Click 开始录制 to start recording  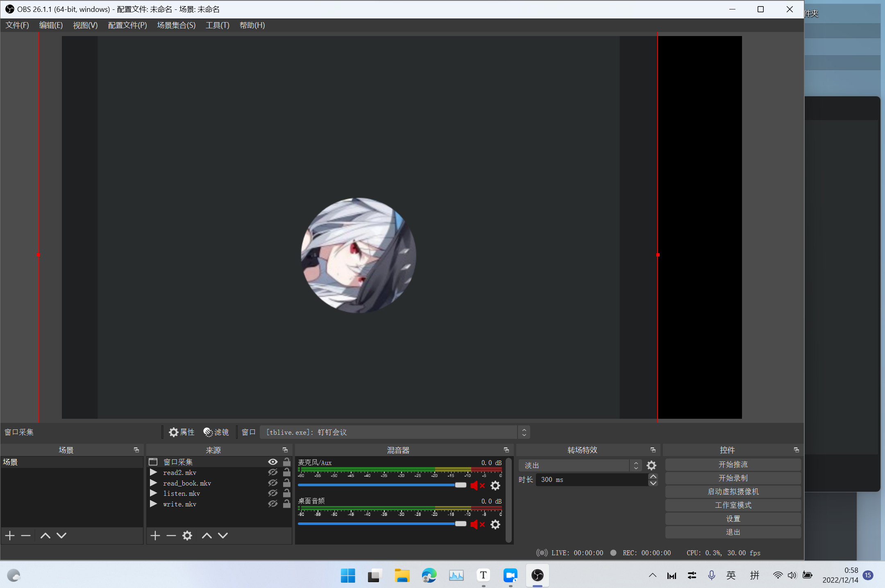[733, 478]
